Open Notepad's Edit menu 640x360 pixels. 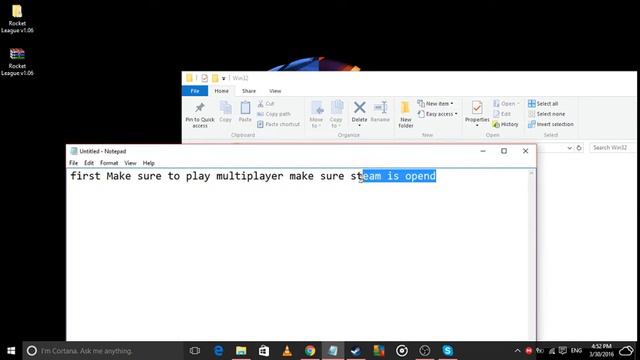[x=89, y=163]
